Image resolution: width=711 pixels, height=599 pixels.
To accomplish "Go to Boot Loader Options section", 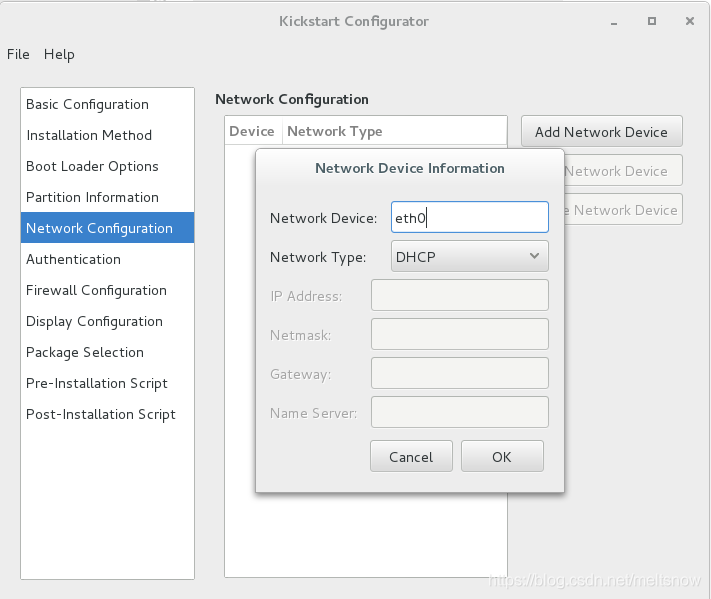I will [x=107, y=166].
